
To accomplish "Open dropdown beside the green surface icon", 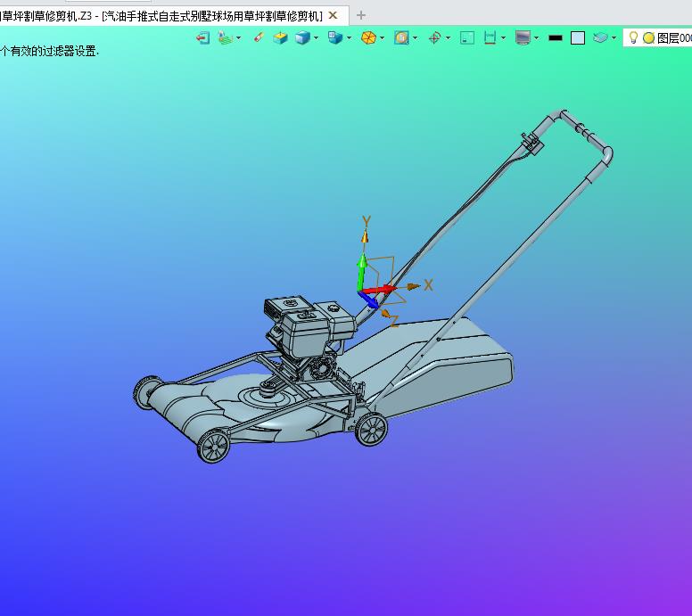I will point(239,38).
